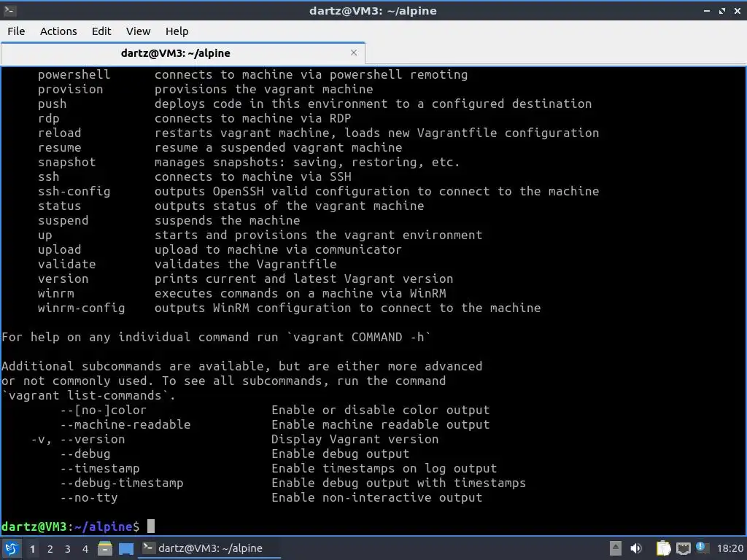Open the volume control
The image size is (747, 560).
[636, 548]
